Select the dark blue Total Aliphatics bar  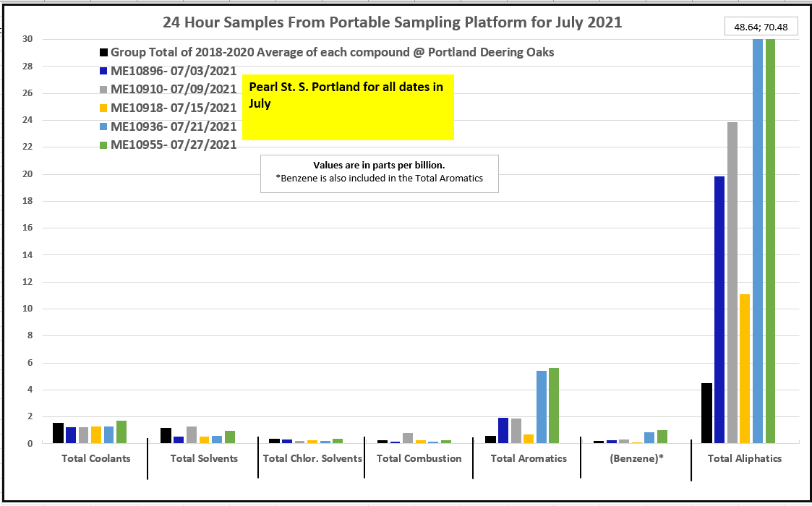(719, 309)
